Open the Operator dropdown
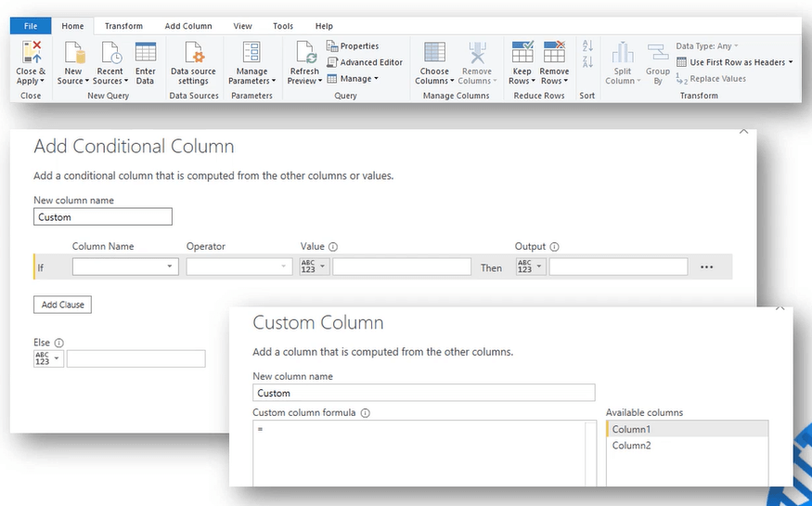The image size is (812, 506). (239, 266)
